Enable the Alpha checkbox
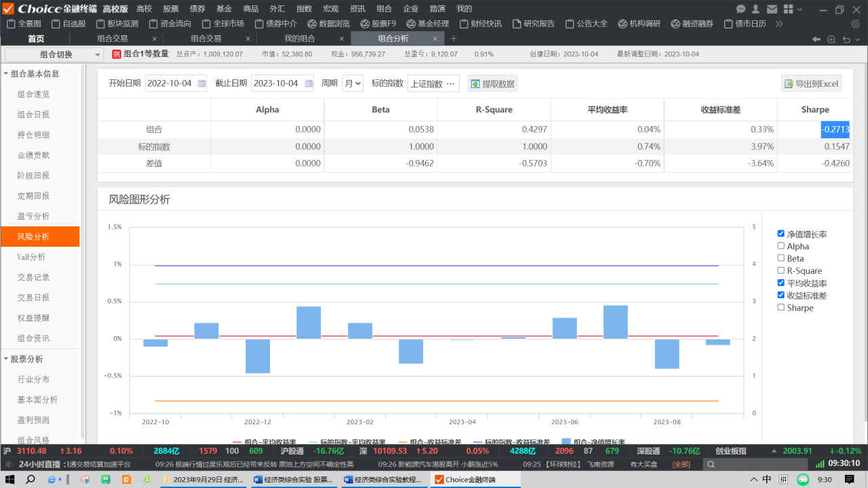This screenshot has width=868, height=488. pyautogui.click(x=781, y=246)
